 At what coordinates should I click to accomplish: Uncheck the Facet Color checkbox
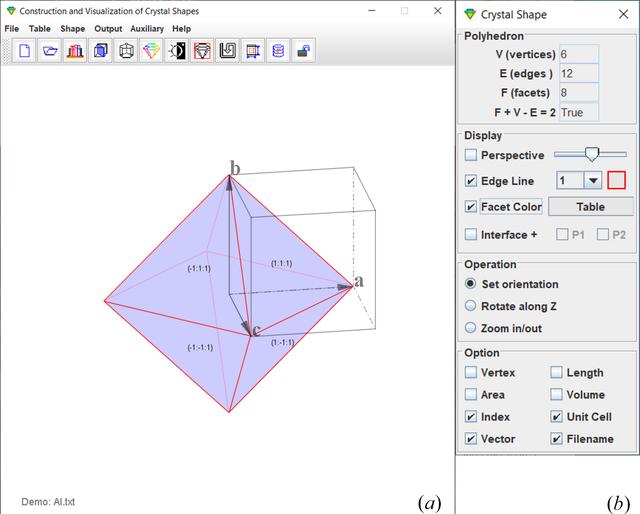coord(471,207)
